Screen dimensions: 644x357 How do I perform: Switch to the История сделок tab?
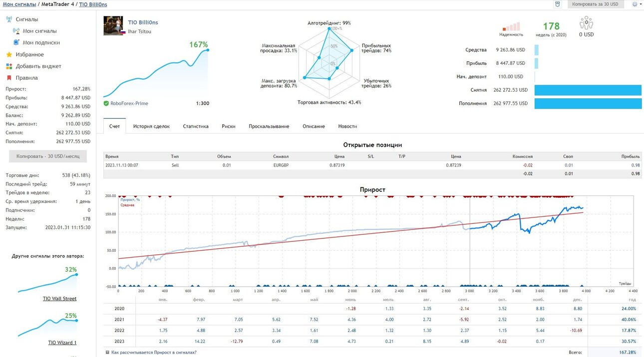click(151, 126)
